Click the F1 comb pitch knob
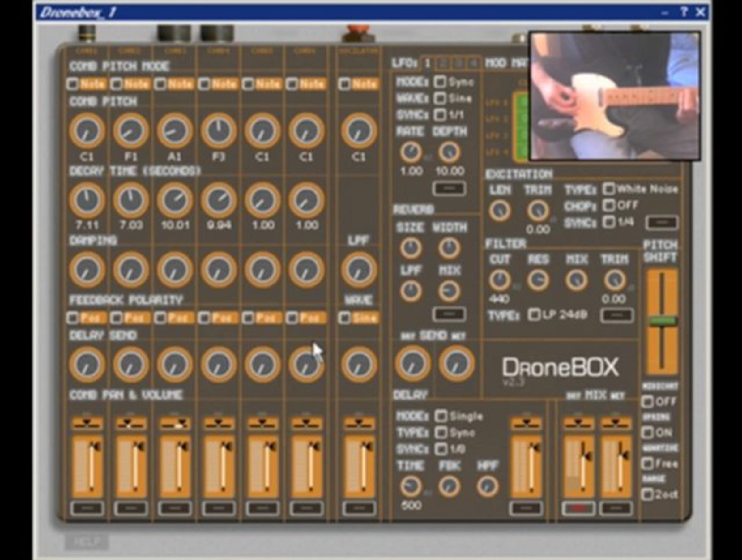742x560 pixels. click(131, 131)
